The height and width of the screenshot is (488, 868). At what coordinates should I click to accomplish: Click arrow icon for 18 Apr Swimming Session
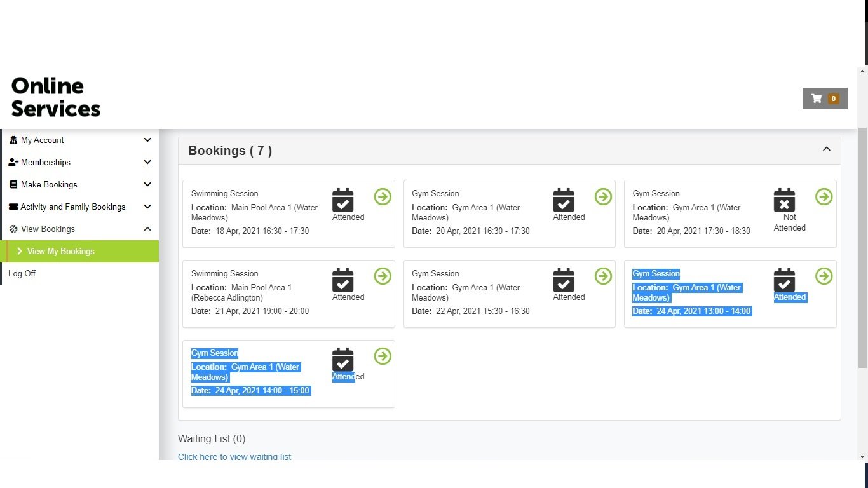tap(383, 197)
